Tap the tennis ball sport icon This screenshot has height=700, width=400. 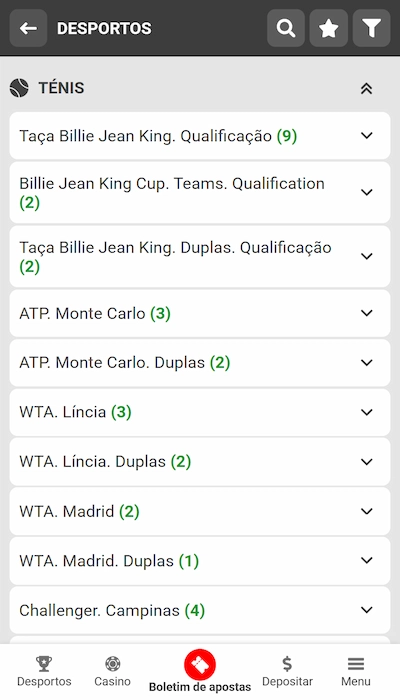(x=19, y=88)
